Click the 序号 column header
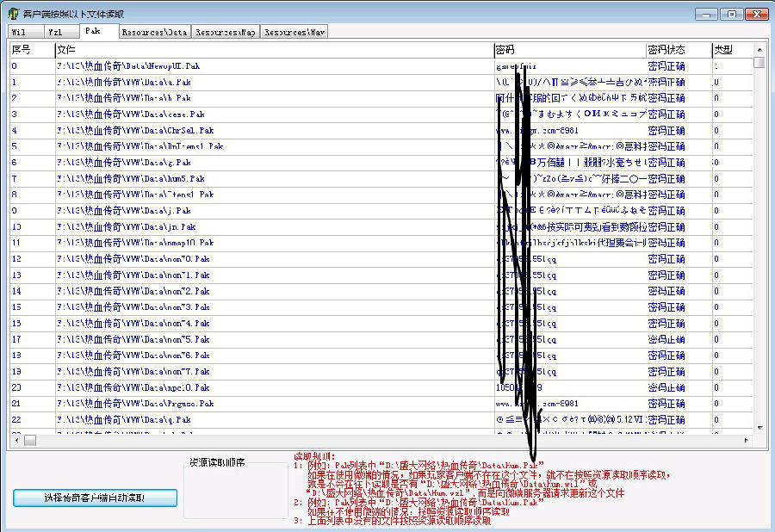 click(x=32, y=50)
